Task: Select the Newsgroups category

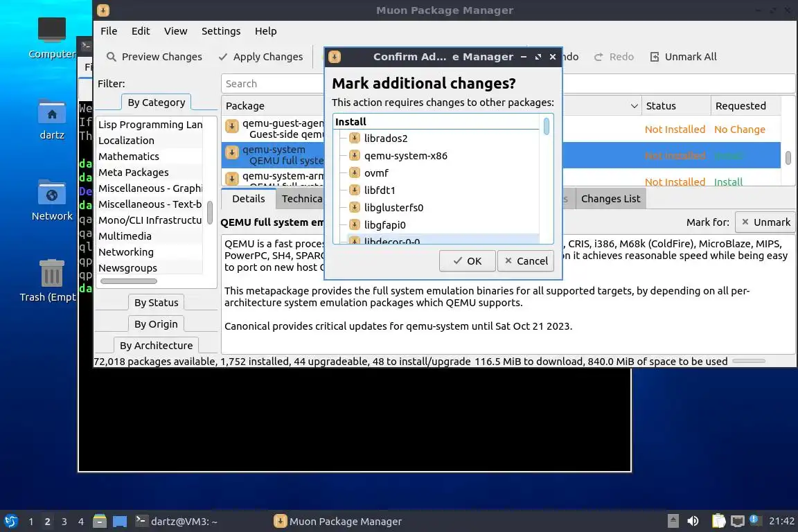Action: pos(150,268)
